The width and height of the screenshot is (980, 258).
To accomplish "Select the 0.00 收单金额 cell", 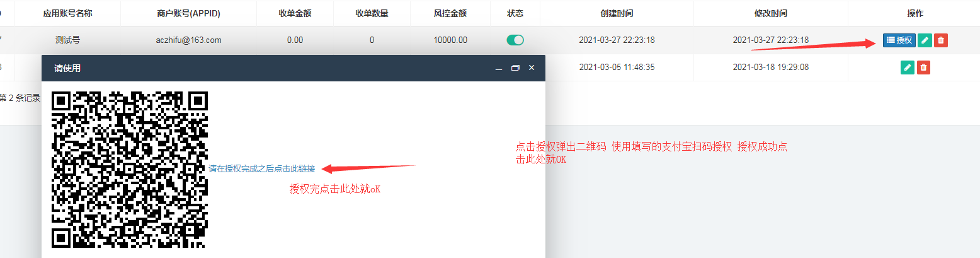I will click(295, 40).
